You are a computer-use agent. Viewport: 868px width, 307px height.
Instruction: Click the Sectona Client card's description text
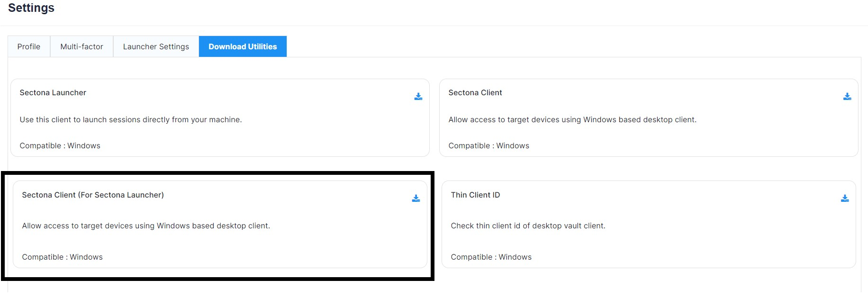tap(572, 120)
